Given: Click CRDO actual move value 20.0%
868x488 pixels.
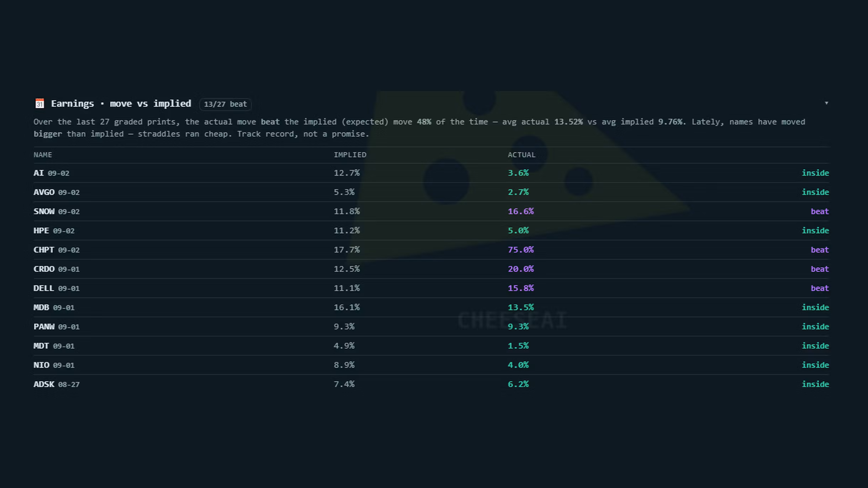Looking at the screenshot, I should click(x=521, y=269).
